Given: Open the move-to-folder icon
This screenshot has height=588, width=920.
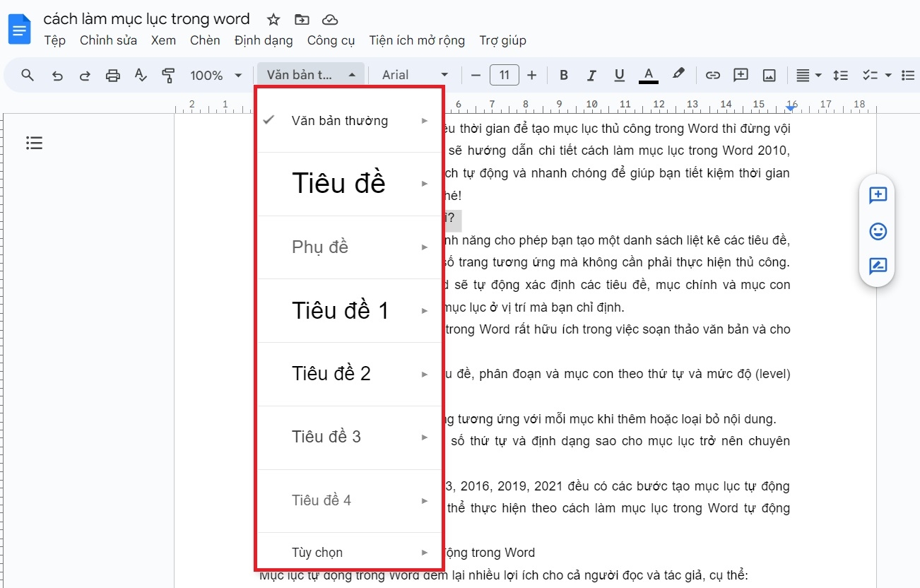Looking at the screenshot, I should click(302, 19).
